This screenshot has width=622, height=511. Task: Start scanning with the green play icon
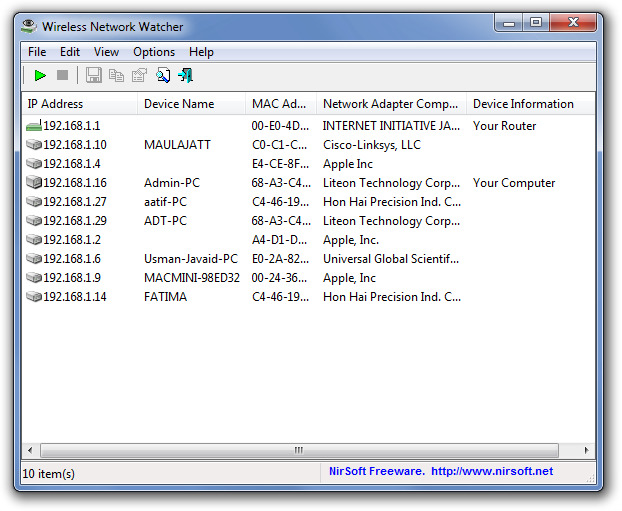pyautogui.click(x=40, y=75)
